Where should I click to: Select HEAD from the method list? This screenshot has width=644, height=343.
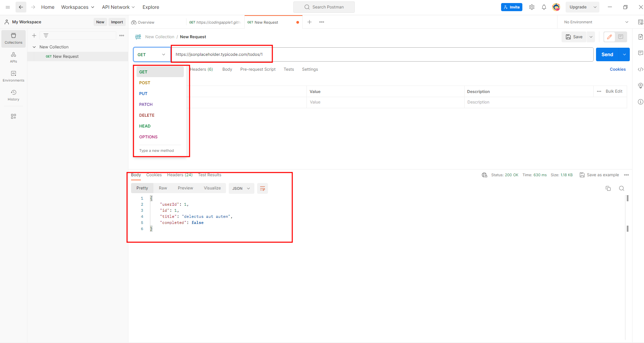(160, 126)
